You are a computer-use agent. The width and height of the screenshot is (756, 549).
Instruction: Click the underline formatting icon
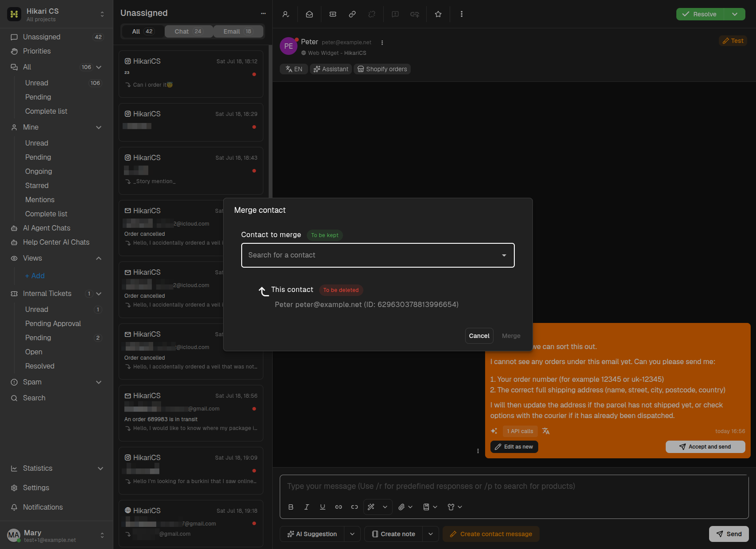pos(323,507)
